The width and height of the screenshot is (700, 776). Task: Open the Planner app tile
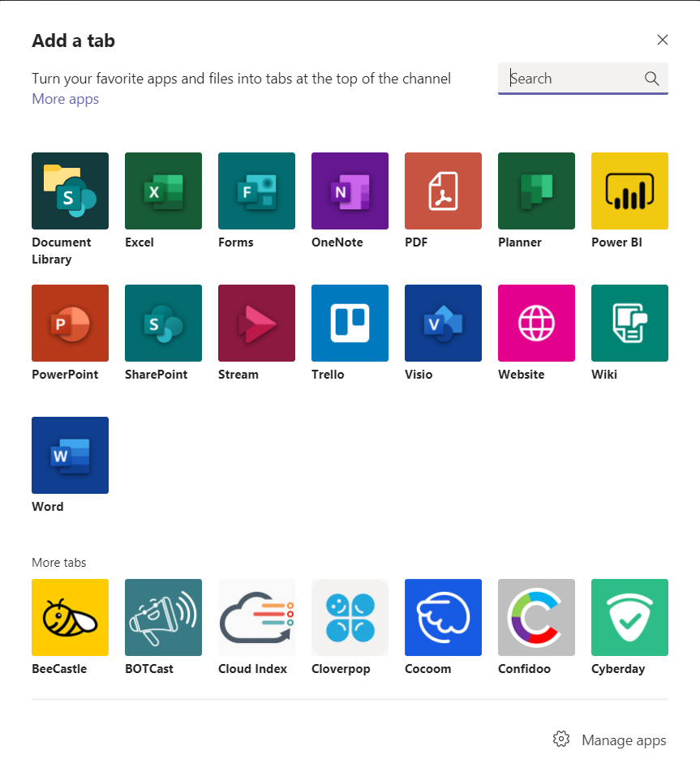point(537,191)
